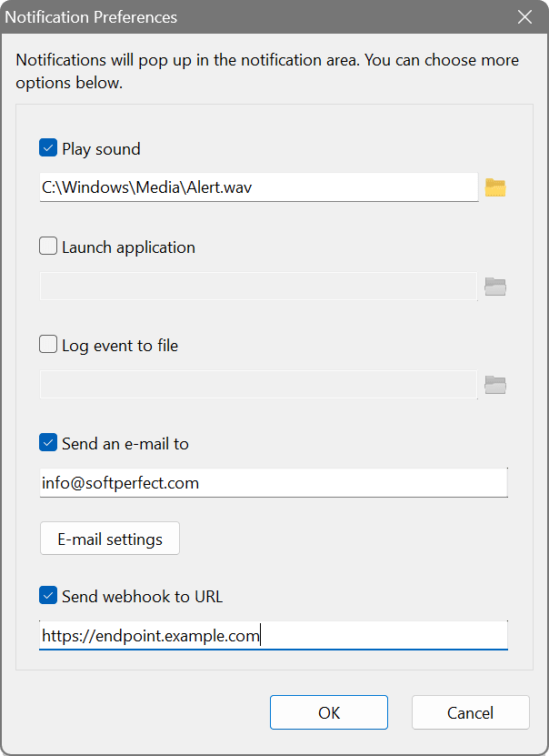Open E-mail settings
Image resolution: width=549 pixels, height=756 pixels.
[x=109, y=538]
